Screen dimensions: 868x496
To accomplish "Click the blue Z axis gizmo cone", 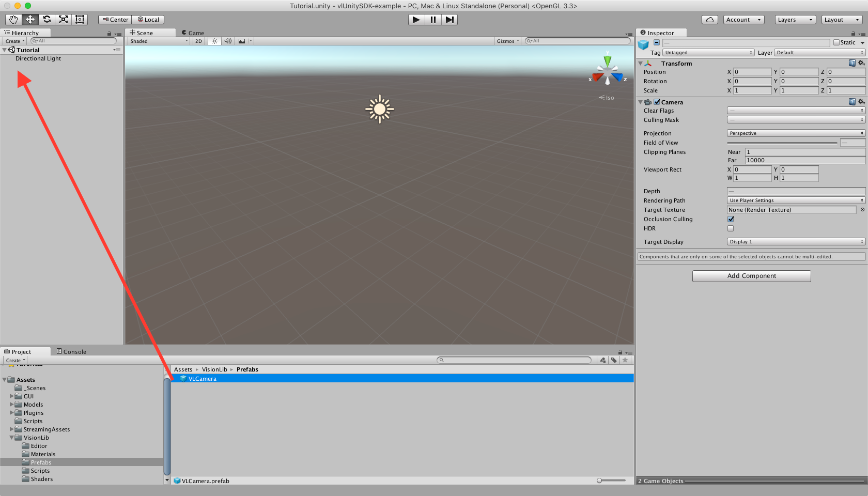I will [617, 77].
